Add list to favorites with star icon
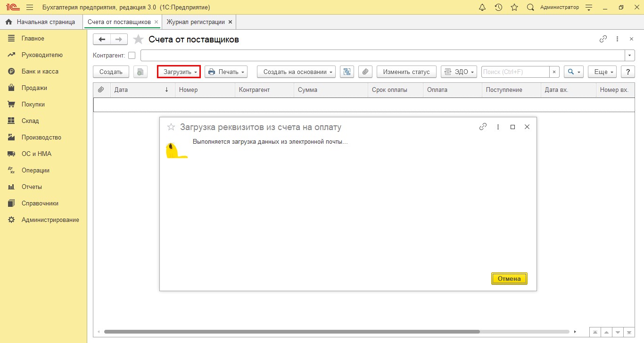This screenshot has width=644, height=343. coord(138,40)
